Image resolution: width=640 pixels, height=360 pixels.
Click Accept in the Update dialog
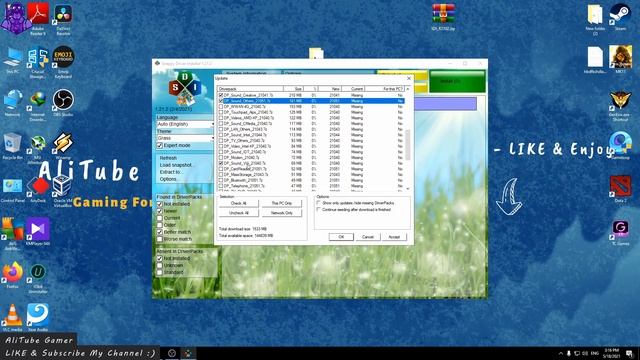pos(394,237)
